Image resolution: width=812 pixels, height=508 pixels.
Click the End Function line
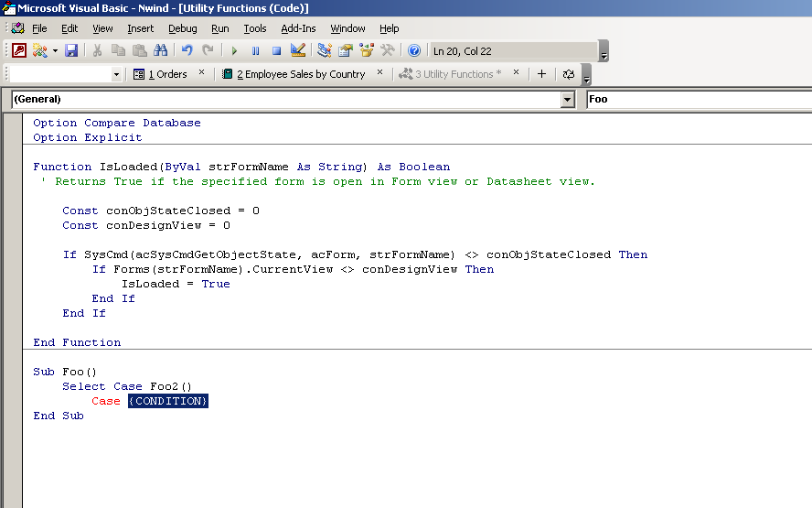(x=77, y=342)
